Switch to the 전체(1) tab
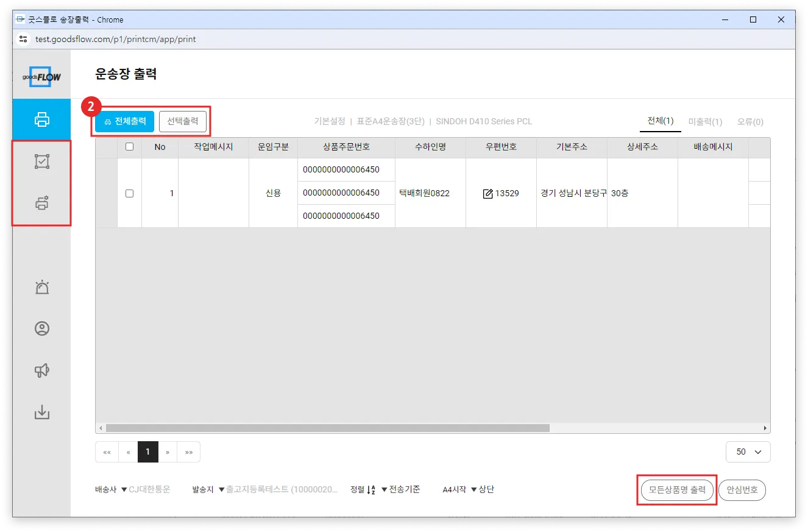The height and width of the screenshot is (532, 808). [x=661, y=121]
